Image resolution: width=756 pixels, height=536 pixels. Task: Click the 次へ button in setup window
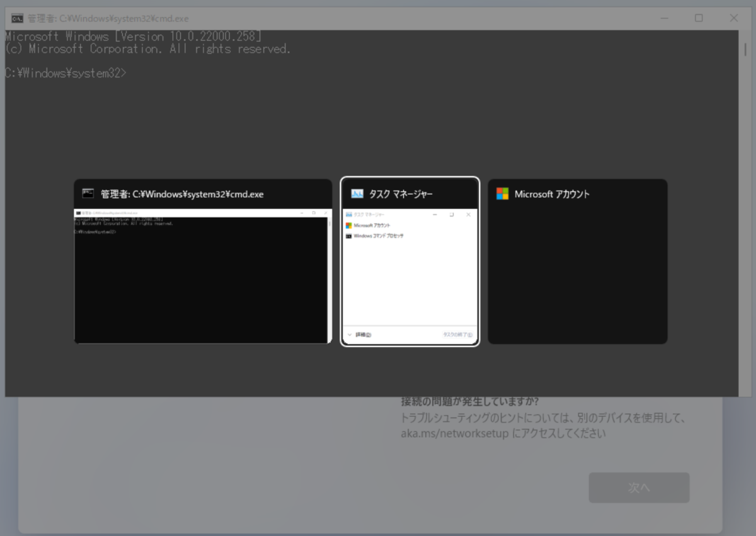pos(639,488)
